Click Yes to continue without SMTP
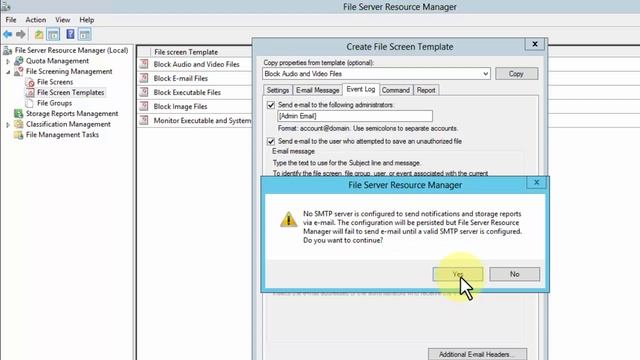Viewport: 640px width, 360px height. coord(458,274)
